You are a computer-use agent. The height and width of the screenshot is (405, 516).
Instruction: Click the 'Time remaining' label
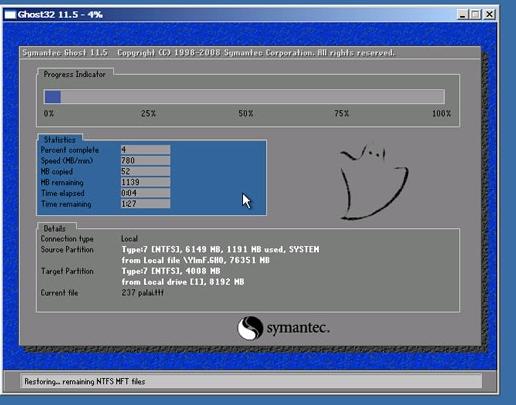[66, 204]
